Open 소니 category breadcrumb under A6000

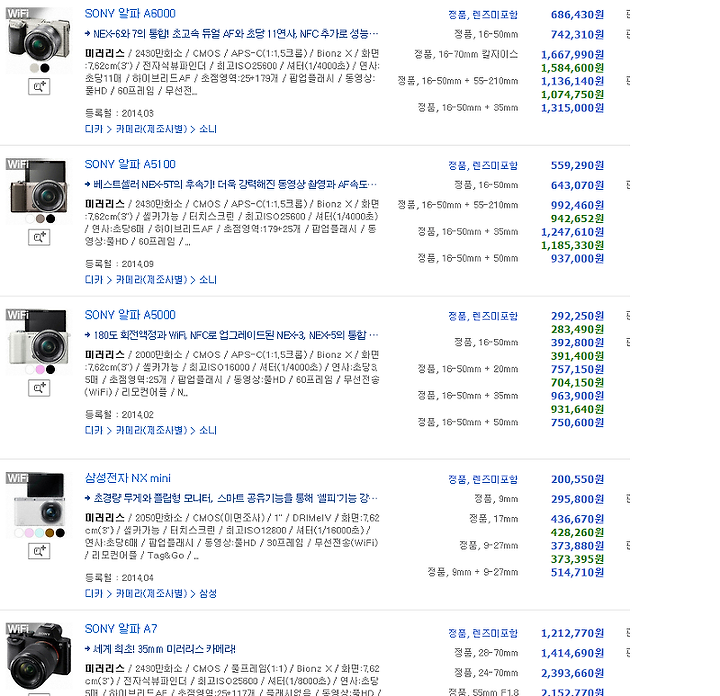pos(208,129)
